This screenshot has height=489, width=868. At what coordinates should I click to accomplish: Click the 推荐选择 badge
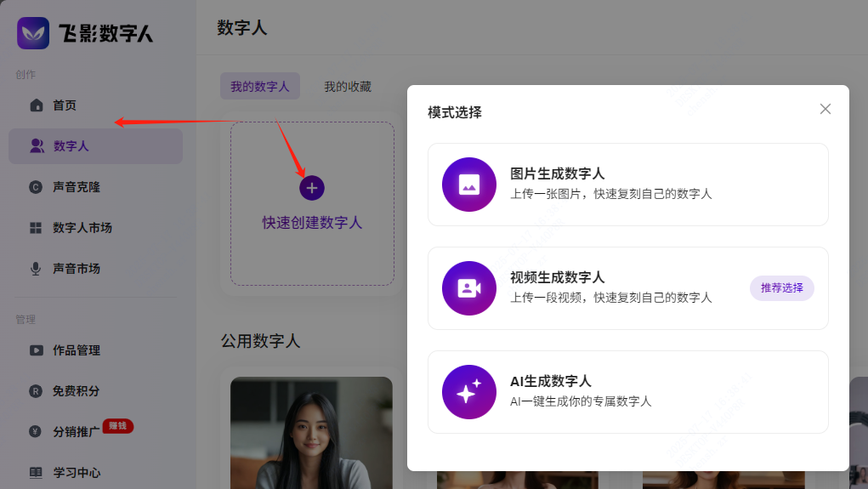click(x=781, y=288)
